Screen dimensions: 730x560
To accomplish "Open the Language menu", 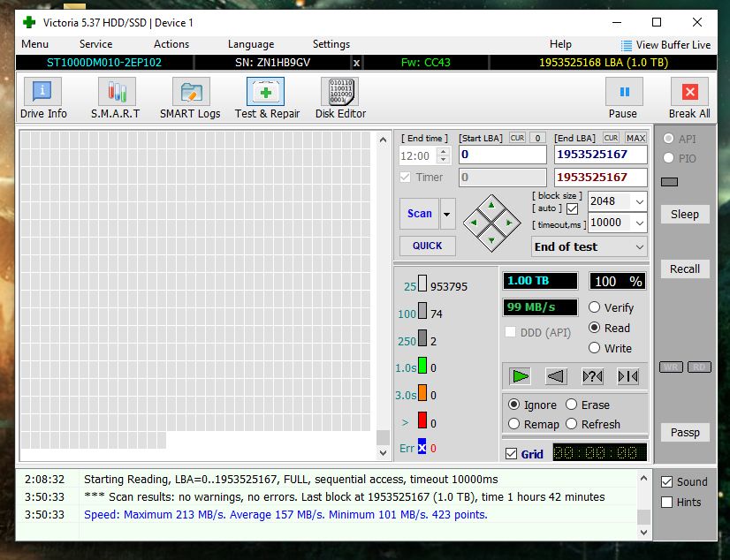I will 251,44.
